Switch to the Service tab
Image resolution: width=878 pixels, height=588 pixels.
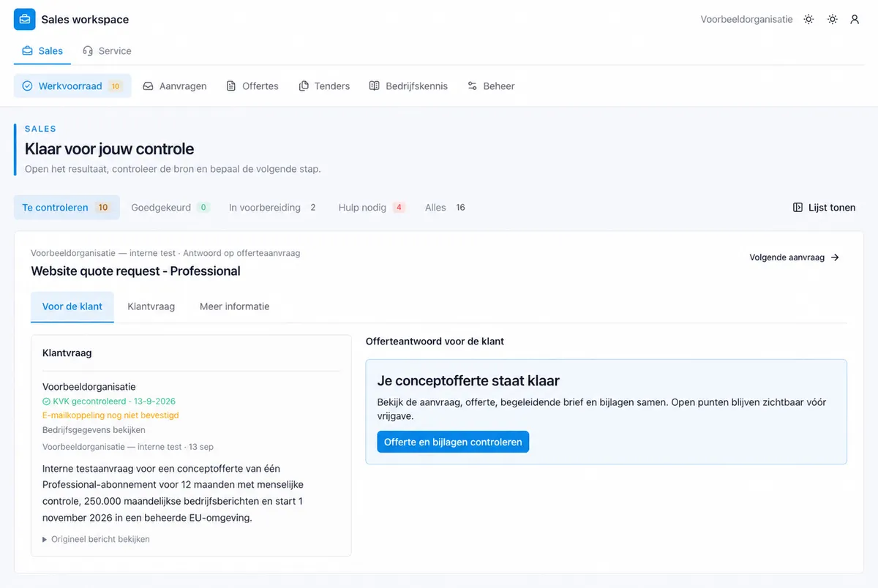pos(107,51)
